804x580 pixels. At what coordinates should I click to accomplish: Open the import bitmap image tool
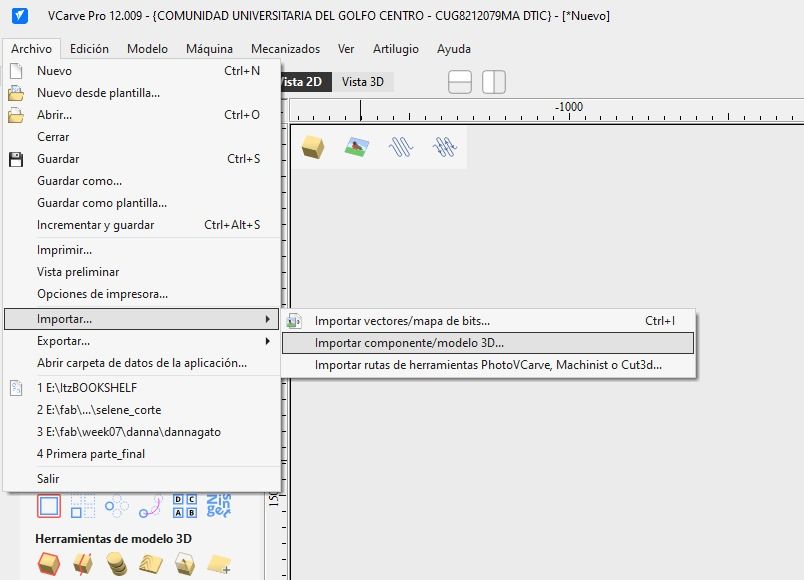coord(356,145)
